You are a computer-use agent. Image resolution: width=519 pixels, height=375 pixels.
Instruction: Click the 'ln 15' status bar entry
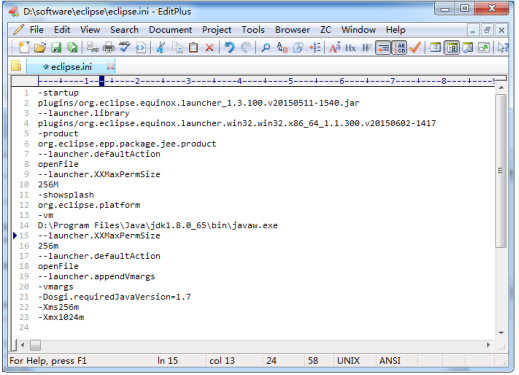coord(168,361)
